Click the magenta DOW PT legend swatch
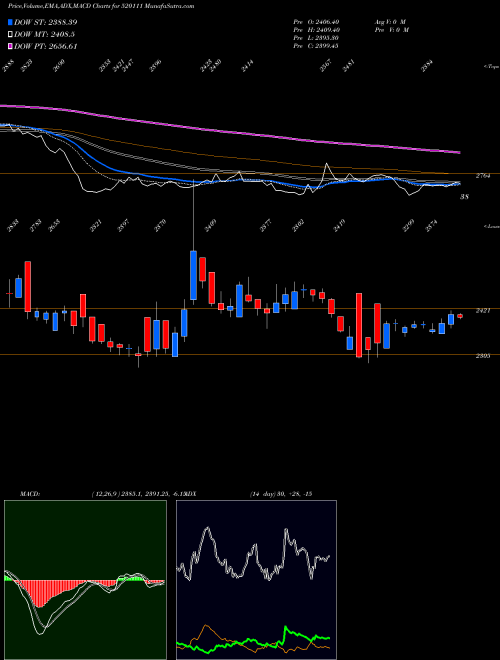This screenshot has height=660, width=500. (x=10, y=46)
